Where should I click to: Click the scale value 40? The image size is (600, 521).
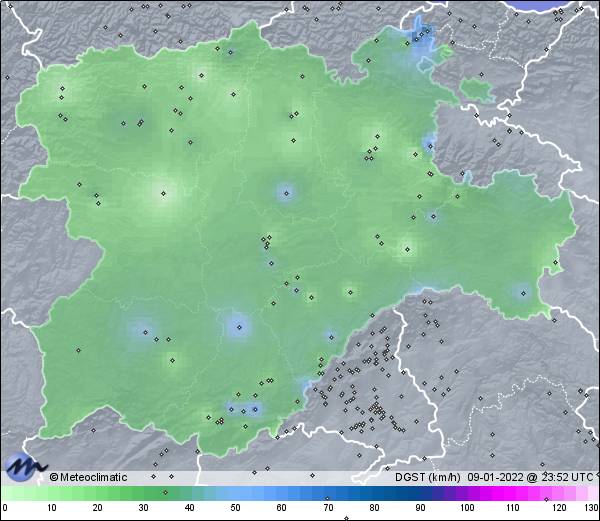189,508
